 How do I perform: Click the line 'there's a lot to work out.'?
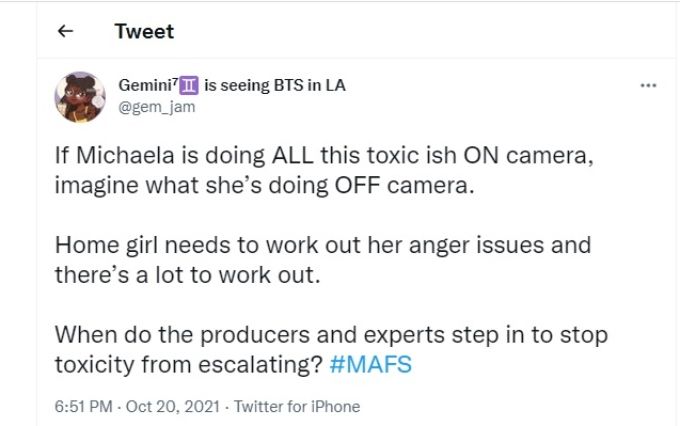point(187,275)
